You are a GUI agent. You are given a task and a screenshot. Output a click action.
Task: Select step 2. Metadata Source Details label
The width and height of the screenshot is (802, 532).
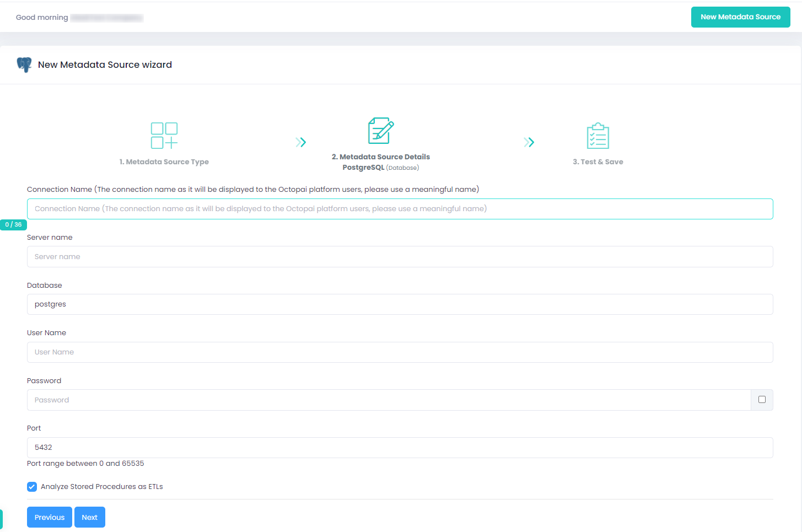tap(381, 157)
